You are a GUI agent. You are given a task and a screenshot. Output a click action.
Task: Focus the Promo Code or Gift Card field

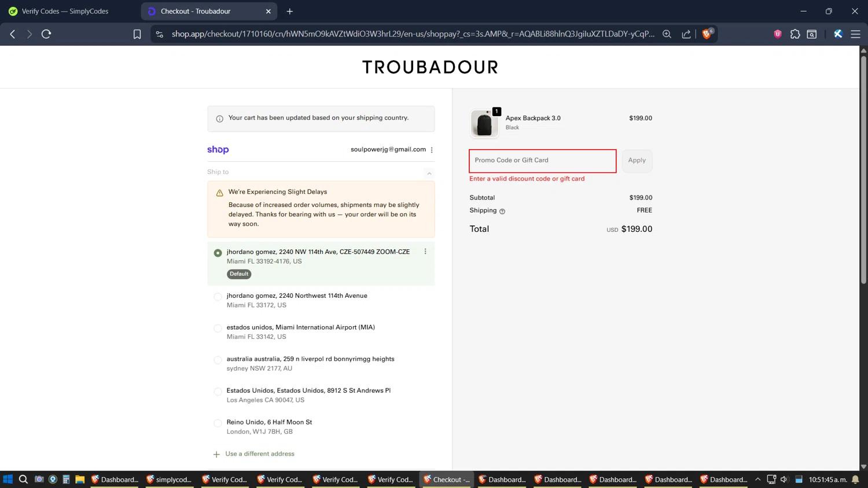[x=542, y=161]
